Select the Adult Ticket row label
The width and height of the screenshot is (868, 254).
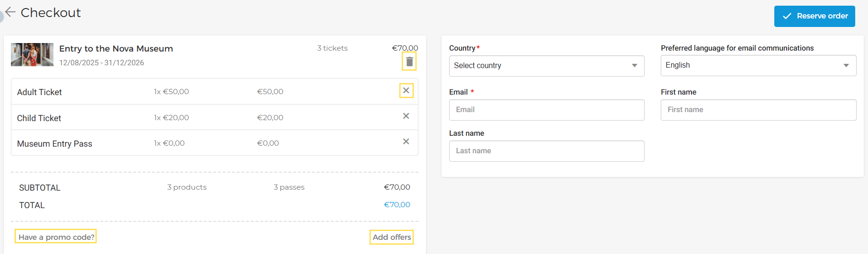[39, 92]
